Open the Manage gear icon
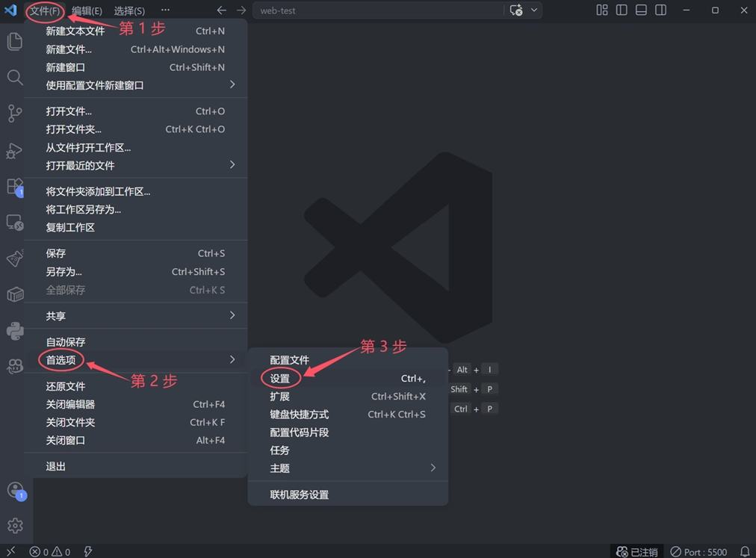This screenshot has height=558, width=756. 15,525
